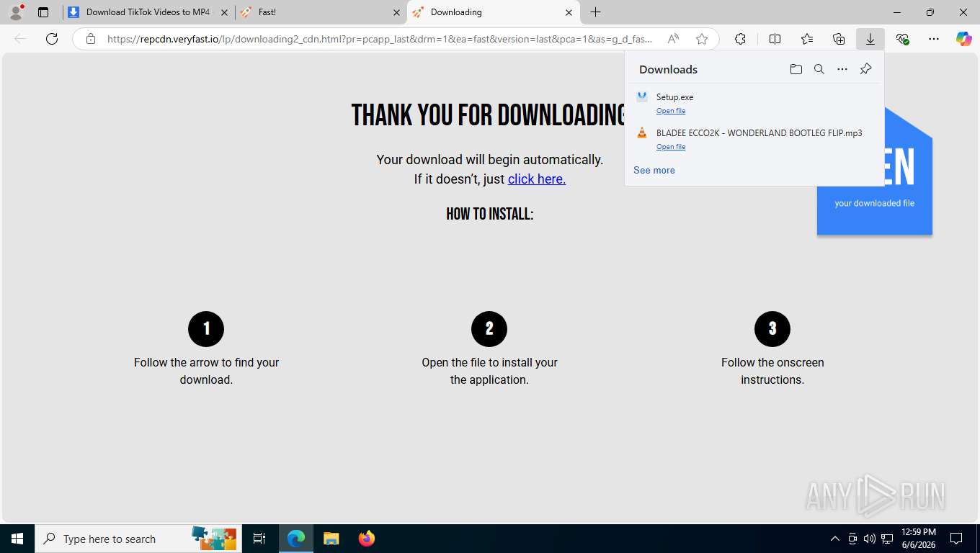980x553 pixels.
Task: View site information lock icon
Action: point(91,39)
